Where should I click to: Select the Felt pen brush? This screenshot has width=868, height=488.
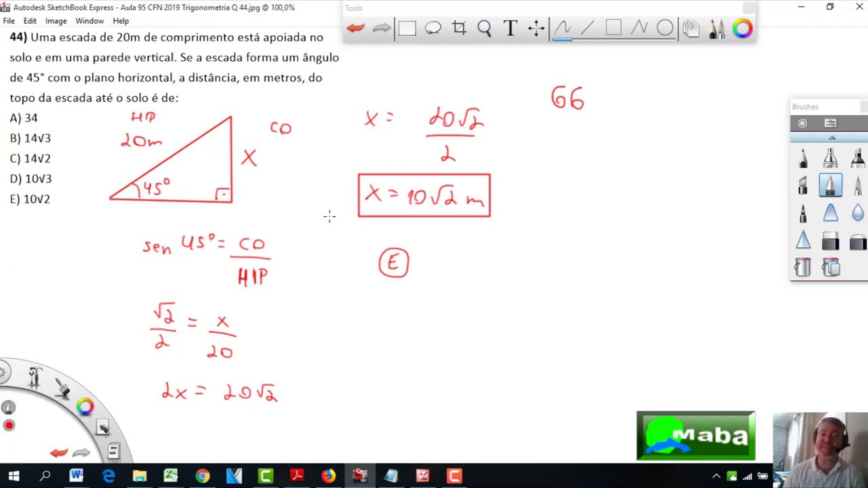(803, 213)
